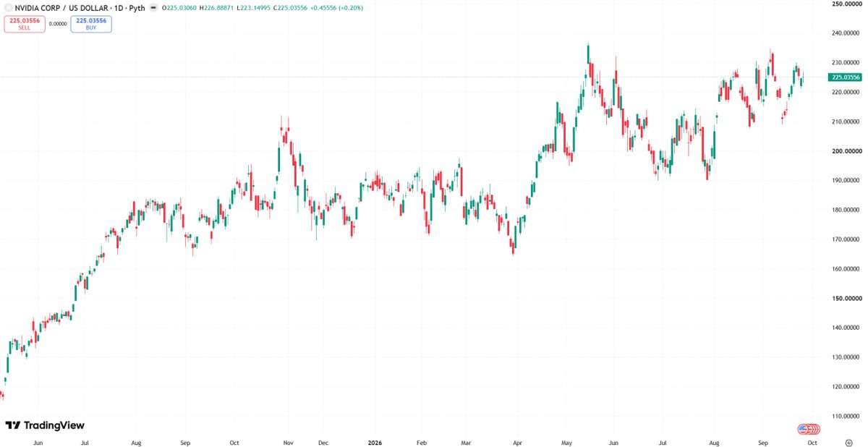The width and height of the screenshot is (868, 447).
Task: Click the 110.00000 price axis label
Action: click(x=846, y=416)
